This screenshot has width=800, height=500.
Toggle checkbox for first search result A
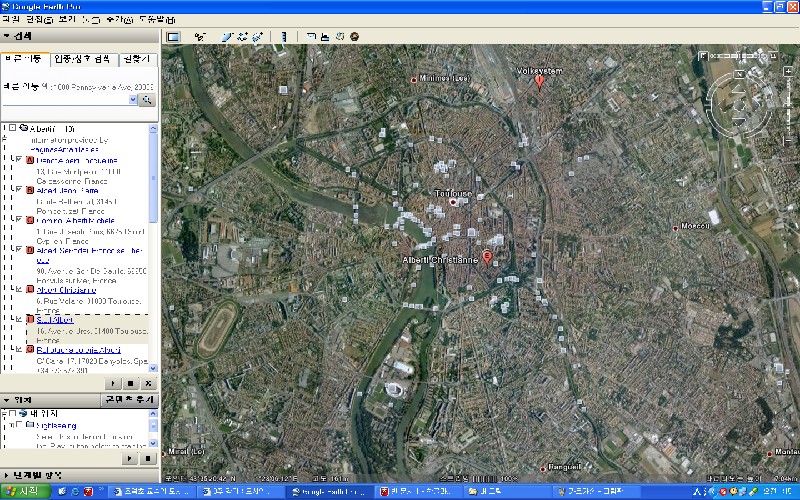coord(18,159)
